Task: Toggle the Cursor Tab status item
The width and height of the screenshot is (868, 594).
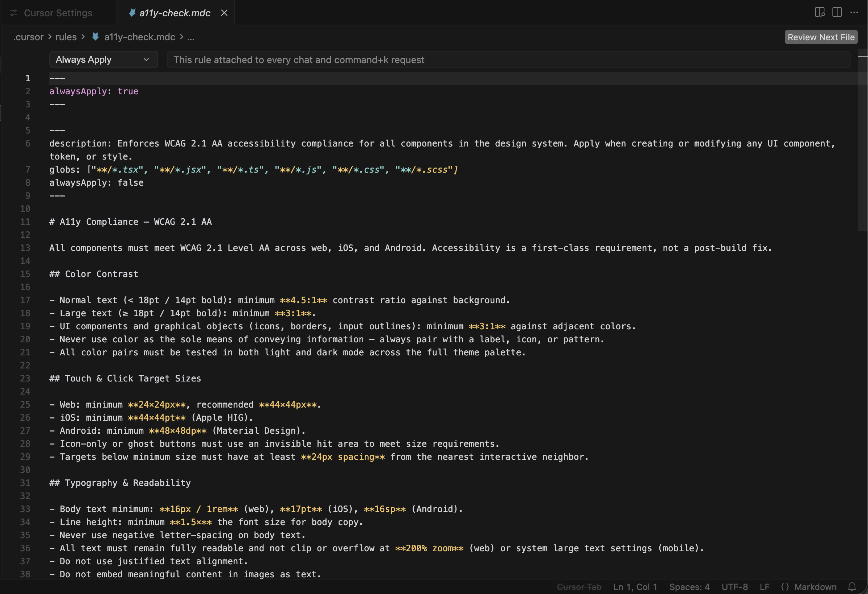Action: (579, 586)
